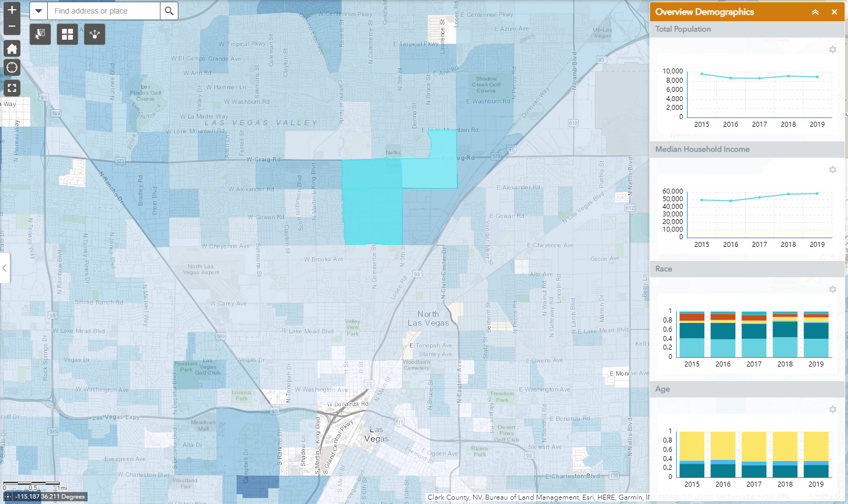Click the 2015 bar in the Age chart

point(692,454)
